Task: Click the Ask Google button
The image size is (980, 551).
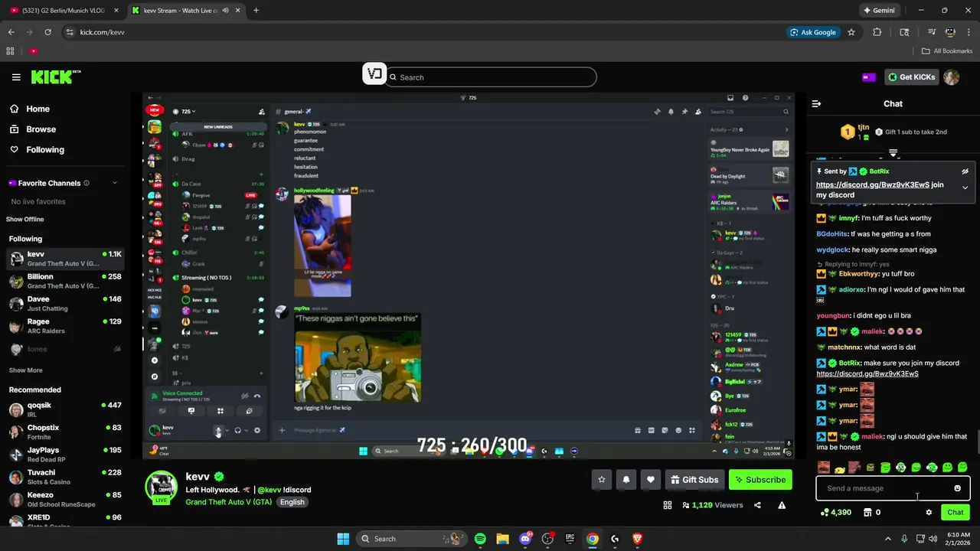Action: coord(813,32)
